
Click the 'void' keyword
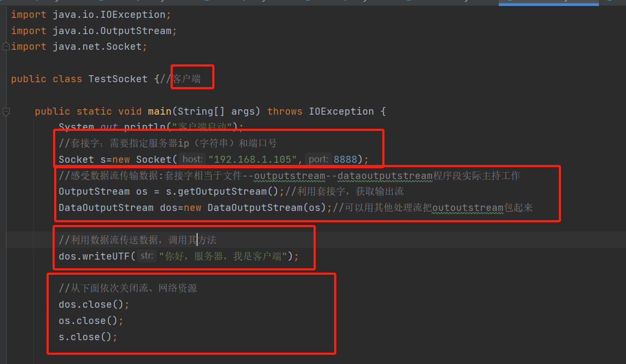tap(130, 111)
